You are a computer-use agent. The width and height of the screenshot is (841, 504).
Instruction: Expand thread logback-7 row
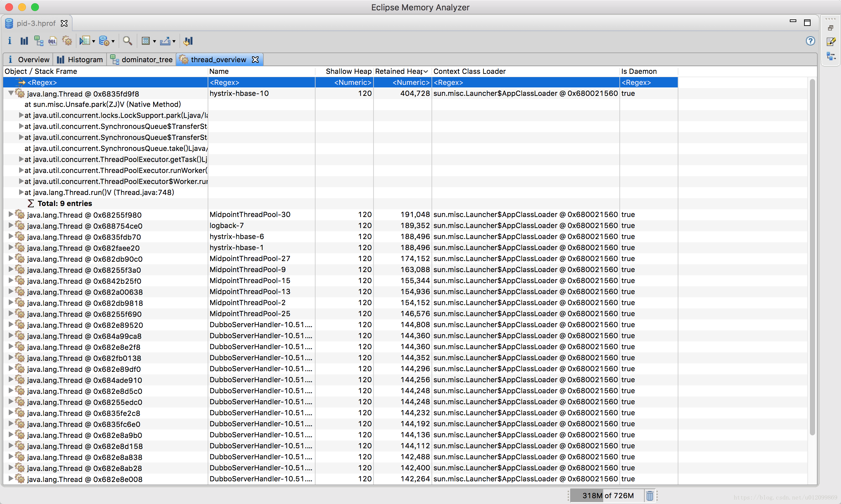point(11,225)
